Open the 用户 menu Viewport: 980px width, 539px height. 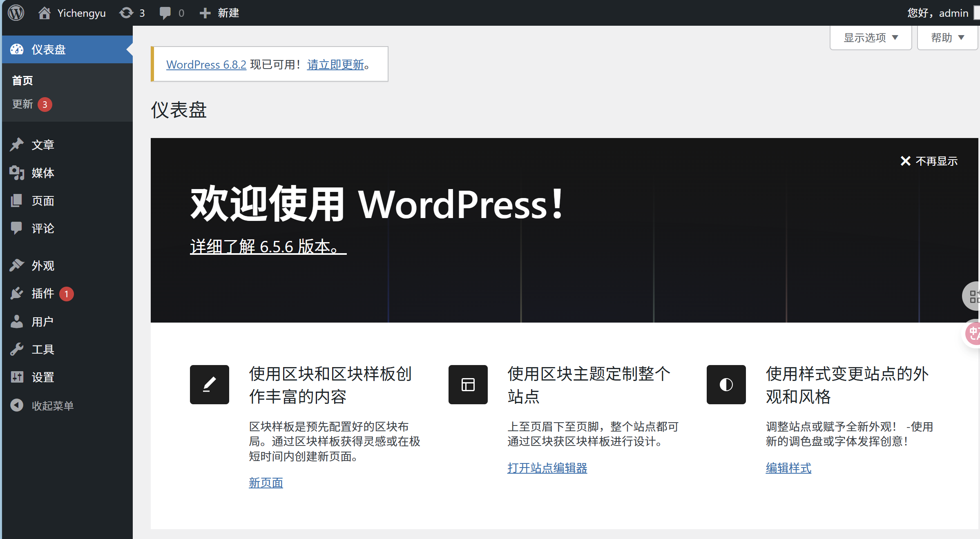(43, 321)
